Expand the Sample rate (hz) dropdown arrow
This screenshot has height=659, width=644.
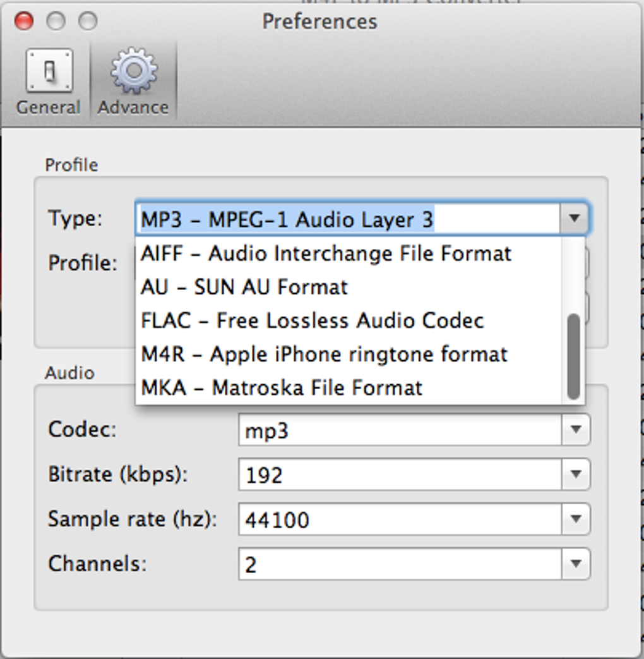click(576, 519)
